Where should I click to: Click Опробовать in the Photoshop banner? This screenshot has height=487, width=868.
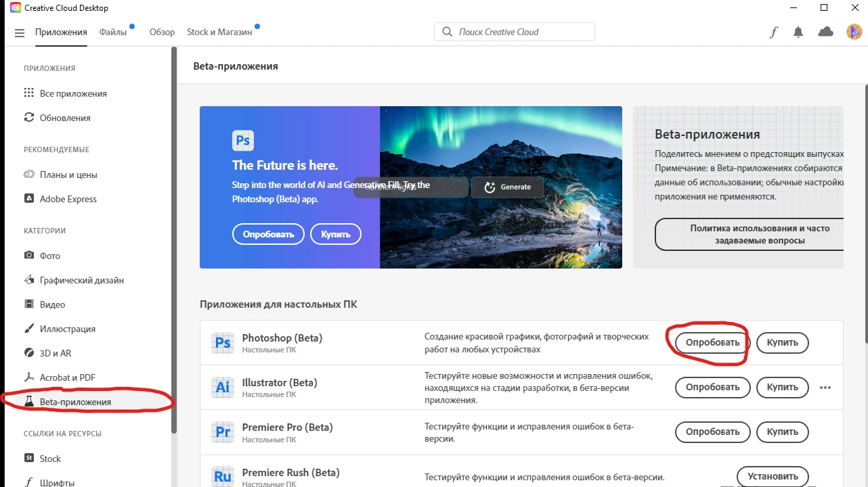coord(268,234)
